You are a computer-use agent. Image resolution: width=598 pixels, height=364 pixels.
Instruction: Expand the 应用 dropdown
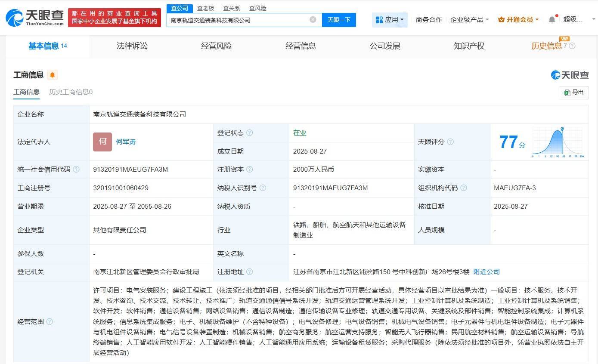390,19
